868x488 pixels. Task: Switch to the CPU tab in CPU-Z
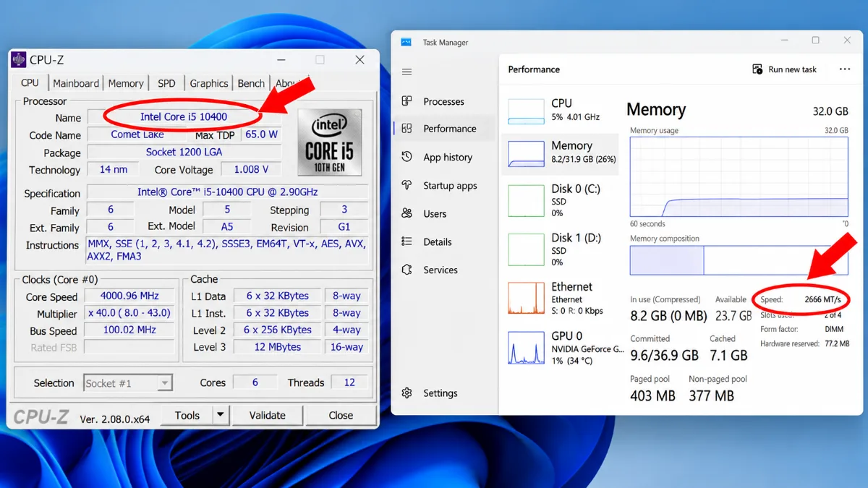30,82
